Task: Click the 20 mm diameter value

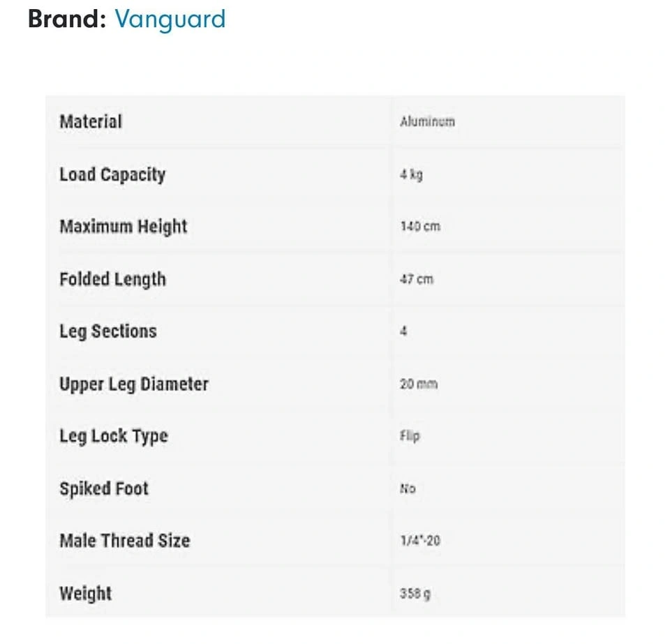Action: [x=419, y=384]
